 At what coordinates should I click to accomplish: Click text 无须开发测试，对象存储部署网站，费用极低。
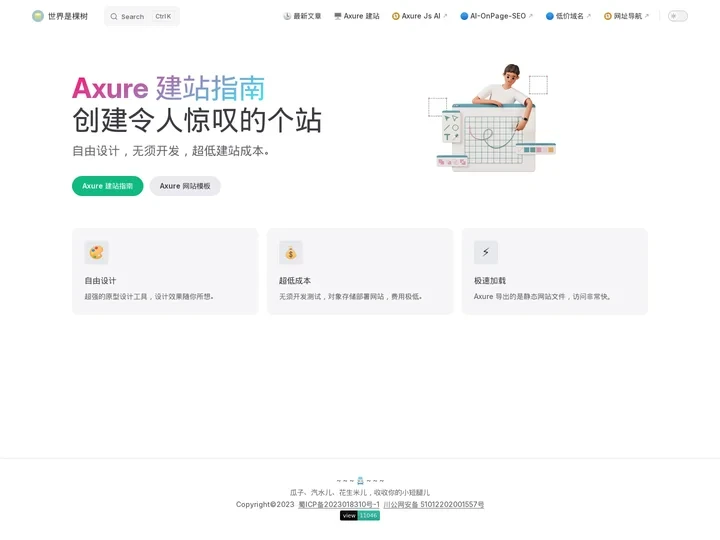pyautogui.click(x=350, y=297)
